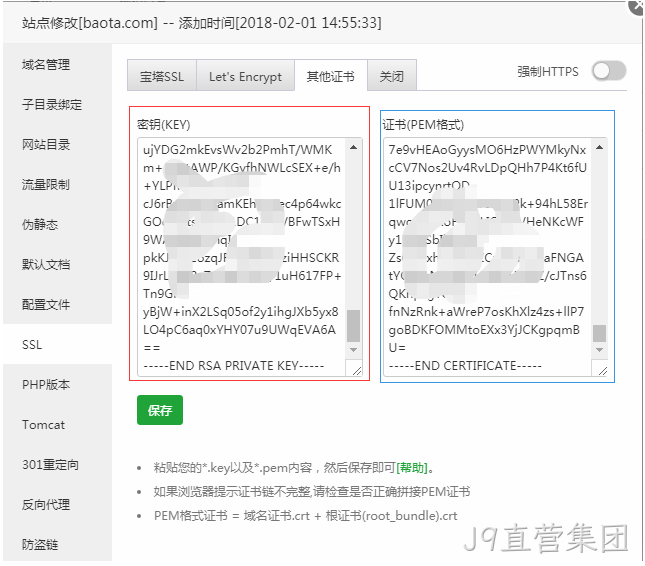This screenshot has height=566, width=645.
Task: Open the 伪静态 sidebar item
Action: click(40, 225)
